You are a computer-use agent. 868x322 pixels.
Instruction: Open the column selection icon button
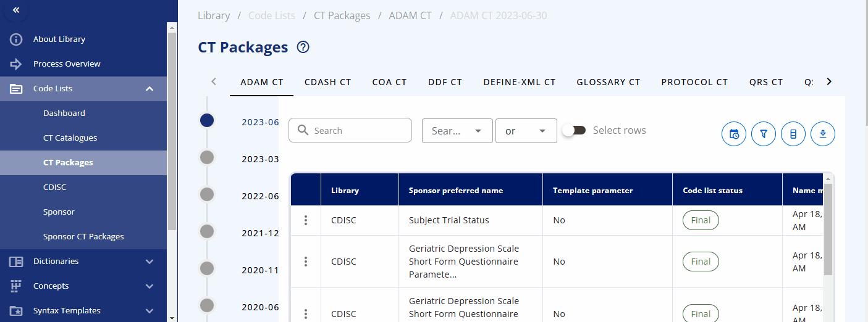pos(793,134)
